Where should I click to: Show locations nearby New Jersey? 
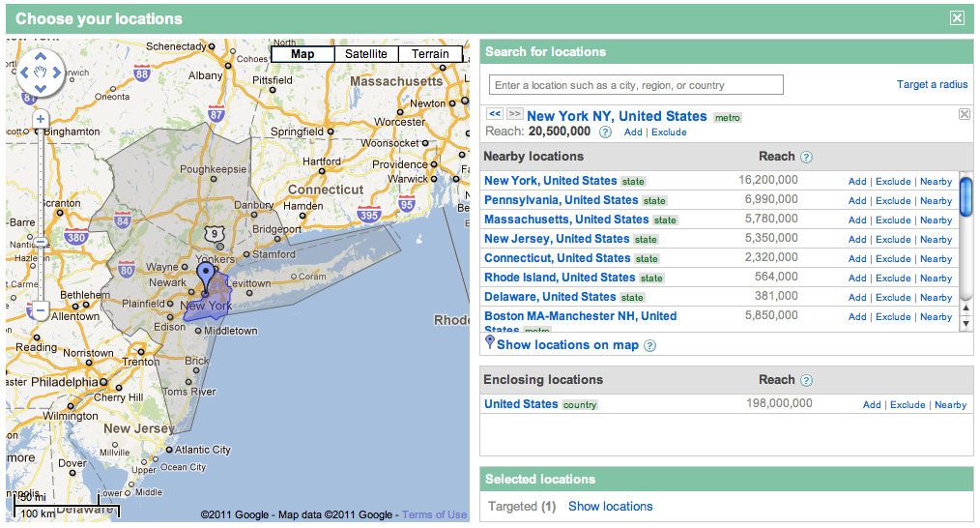point(936,240)
